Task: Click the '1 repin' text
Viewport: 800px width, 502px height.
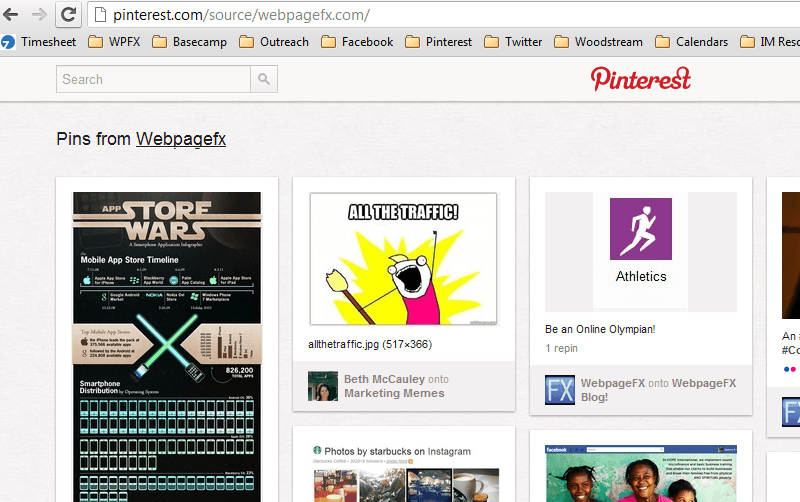Action: [561, 348]
